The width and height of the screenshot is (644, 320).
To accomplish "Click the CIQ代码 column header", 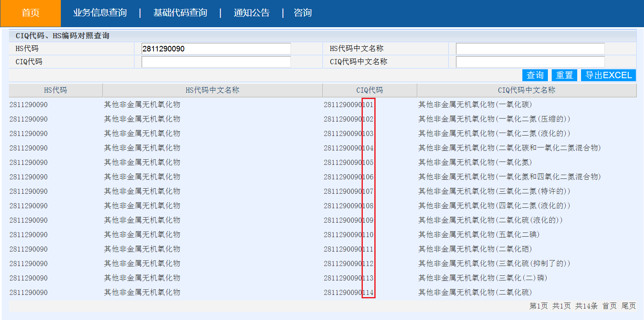I will 370,91.
